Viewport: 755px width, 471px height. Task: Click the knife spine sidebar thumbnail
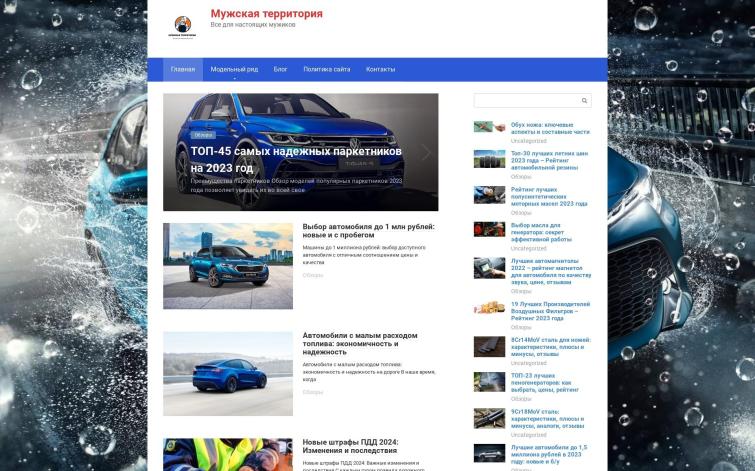[x=489, y=127]
